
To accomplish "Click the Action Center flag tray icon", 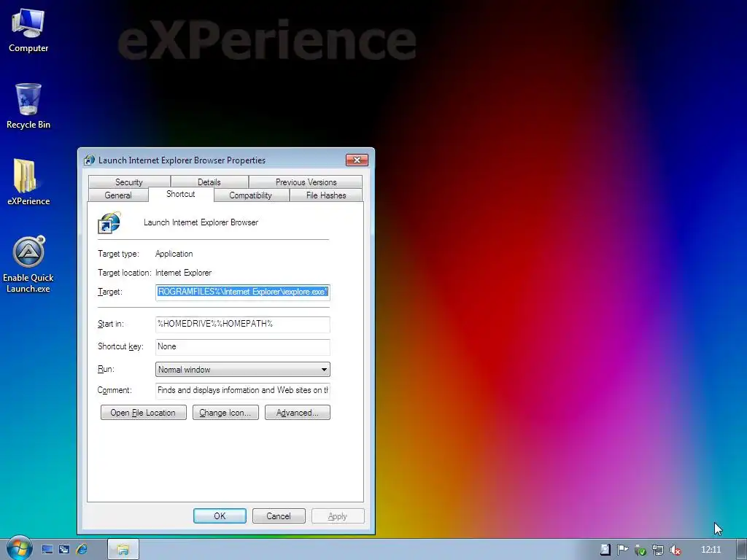I will [622, 550].
